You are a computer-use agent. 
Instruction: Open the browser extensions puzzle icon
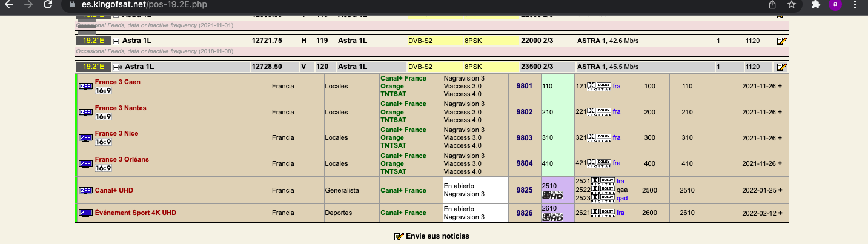point(815,4)
